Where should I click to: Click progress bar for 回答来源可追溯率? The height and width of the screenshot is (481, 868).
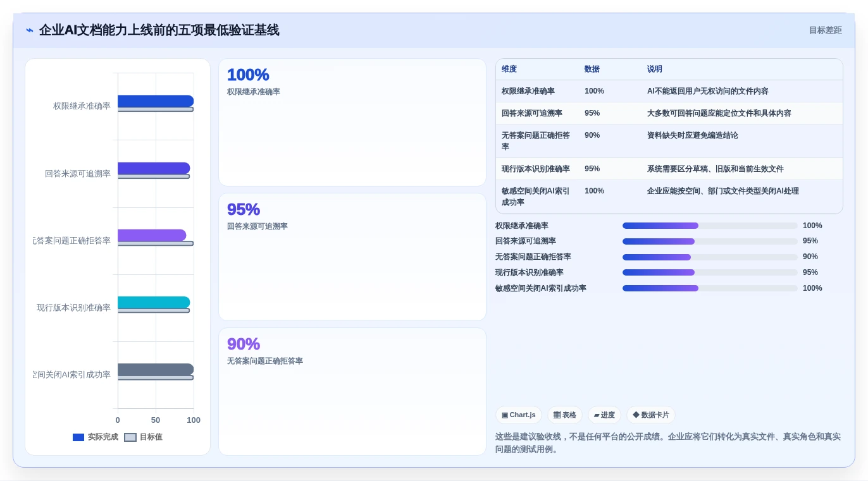pos(710,241)
